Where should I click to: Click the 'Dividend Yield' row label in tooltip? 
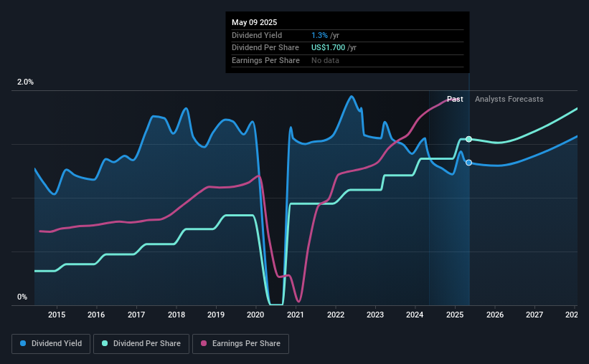pos(257,35)
